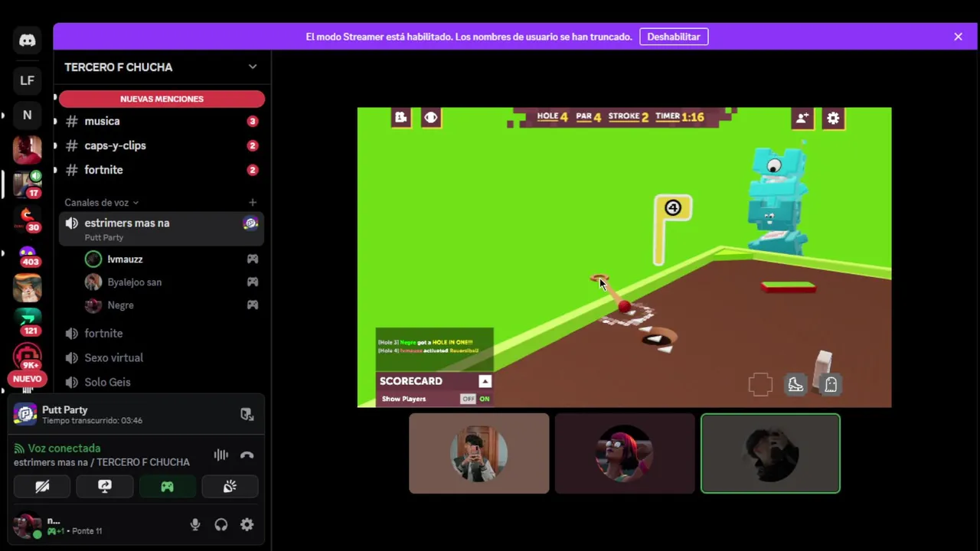Add a channel to Canales de voz
Viewport: 980px width, 551px height.
point(253,203)
